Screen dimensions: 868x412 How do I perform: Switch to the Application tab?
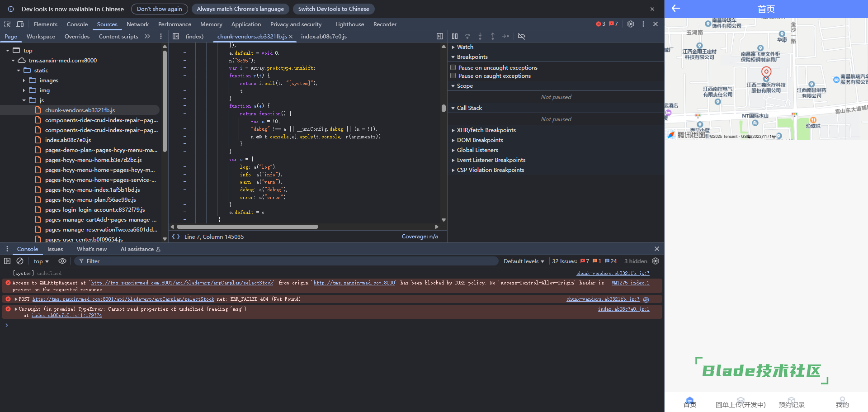pos(246,24)
